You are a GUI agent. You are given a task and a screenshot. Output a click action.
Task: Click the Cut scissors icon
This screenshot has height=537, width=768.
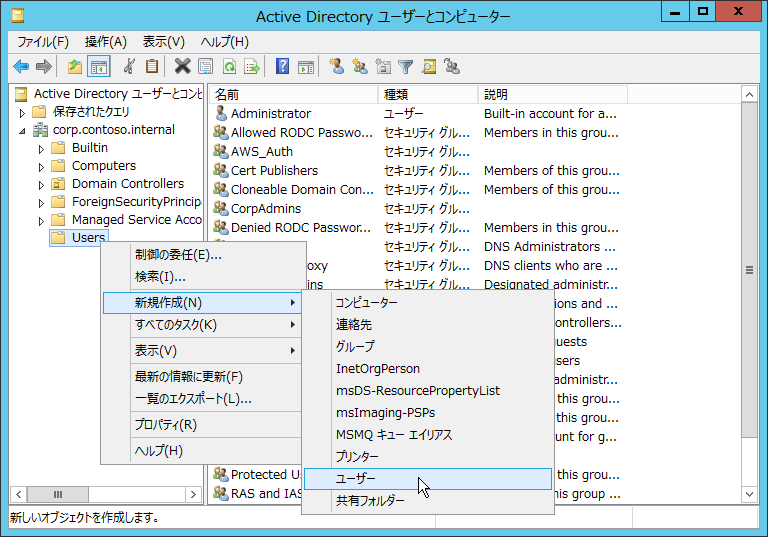click(129, 66)
